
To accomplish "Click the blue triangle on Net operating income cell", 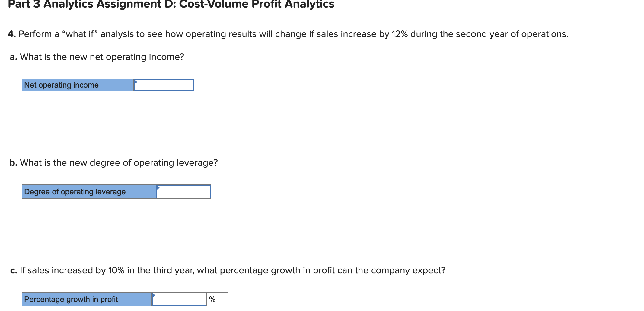I will point(136,81).
